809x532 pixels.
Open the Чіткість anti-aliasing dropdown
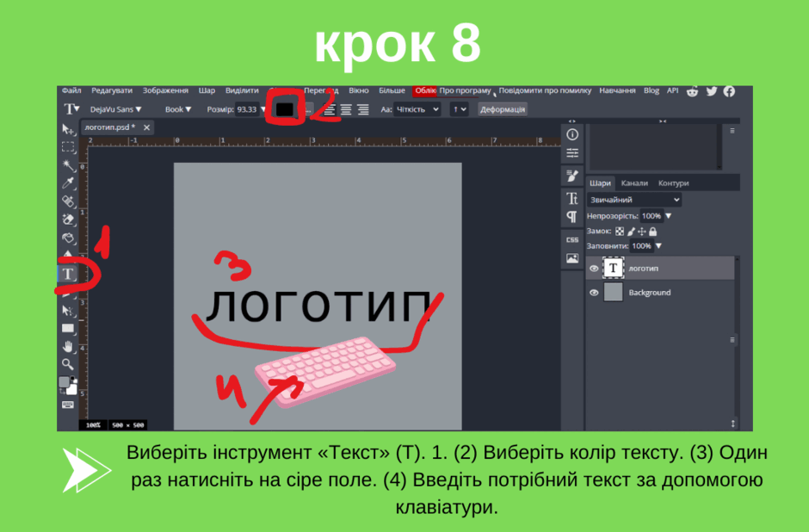click(x=417, y=109)
